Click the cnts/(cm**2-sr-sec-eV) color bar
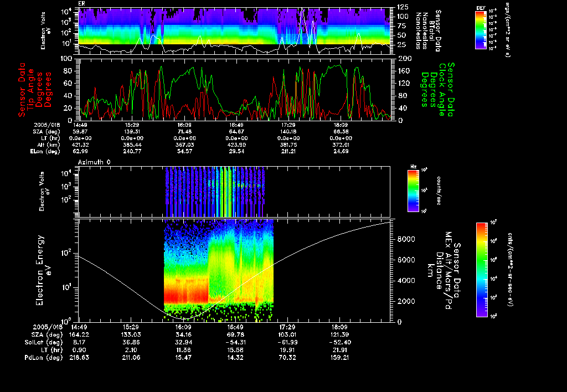The width and height of the screenshot is (567, 392). 482,270
